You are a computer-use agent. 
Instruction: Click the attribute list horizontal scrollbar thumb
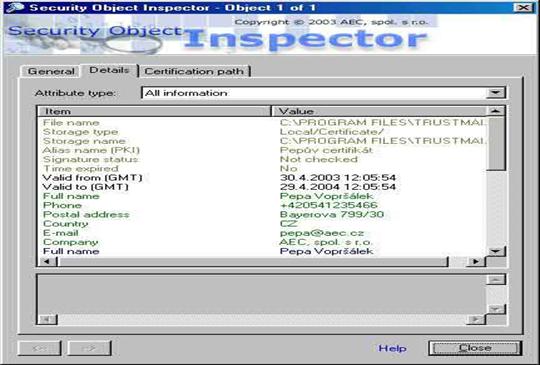pos(253,261)
